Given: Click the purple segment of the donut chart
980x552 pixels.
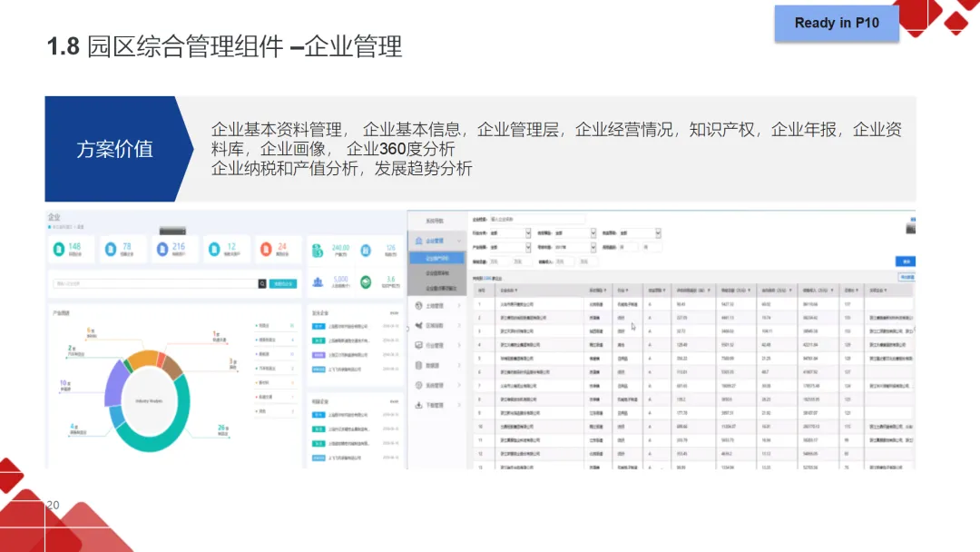Looking at the screenshot, I should 115,386.
